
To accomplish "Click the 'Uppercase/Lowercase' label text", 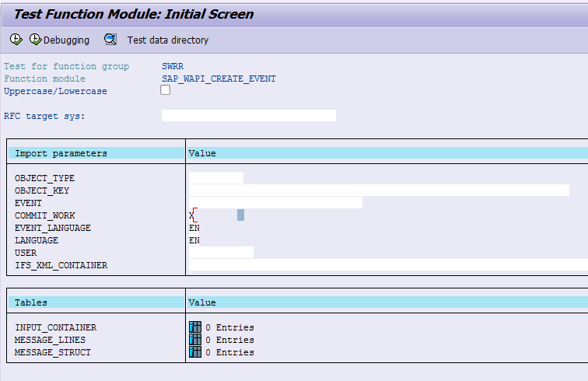I will 55,91.
